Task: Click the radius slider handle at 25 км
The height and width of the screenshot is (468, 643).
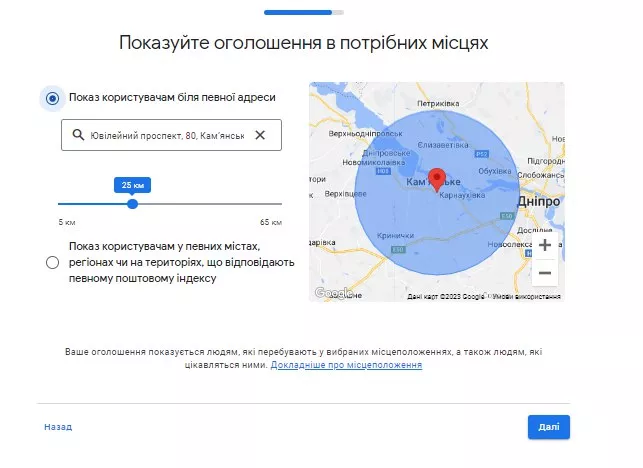Action: pyautogui.click(x=132, y=204)
